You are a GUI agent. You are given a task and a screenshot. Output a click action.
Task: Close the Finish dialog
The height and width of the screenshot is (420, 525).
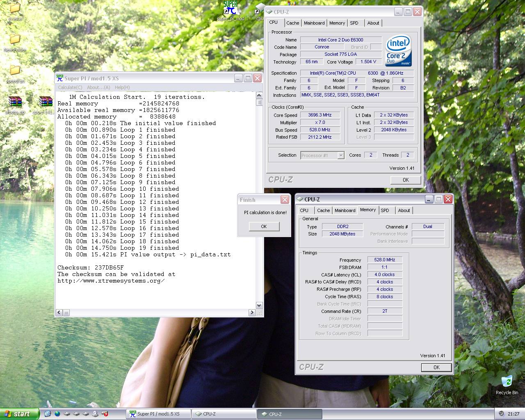(x=285, y=199)
